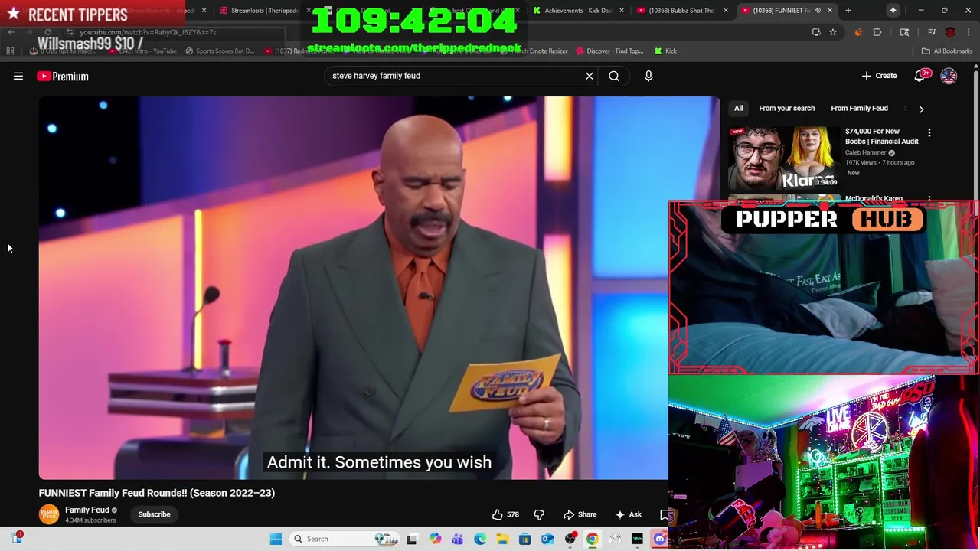Clear the search box text
The width and height of the screenshot is (980, 551).
coord(590,76)
